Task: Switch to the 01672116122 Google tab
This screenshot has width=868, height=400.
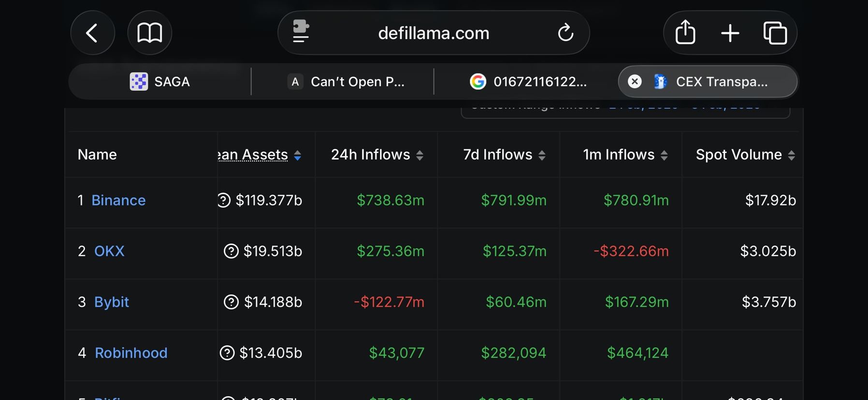Action: tap(528, 82)
